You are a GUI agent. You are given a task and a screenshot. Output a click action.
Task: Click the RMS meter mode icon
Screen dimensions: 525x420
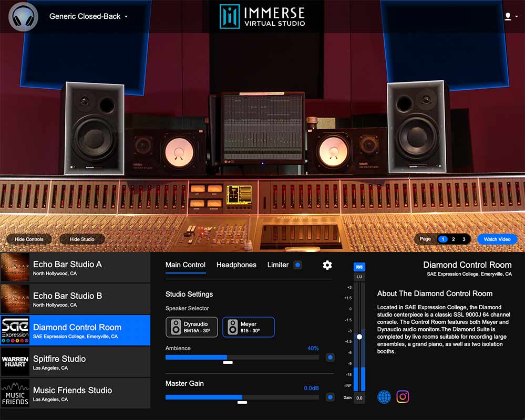point(359,267)
